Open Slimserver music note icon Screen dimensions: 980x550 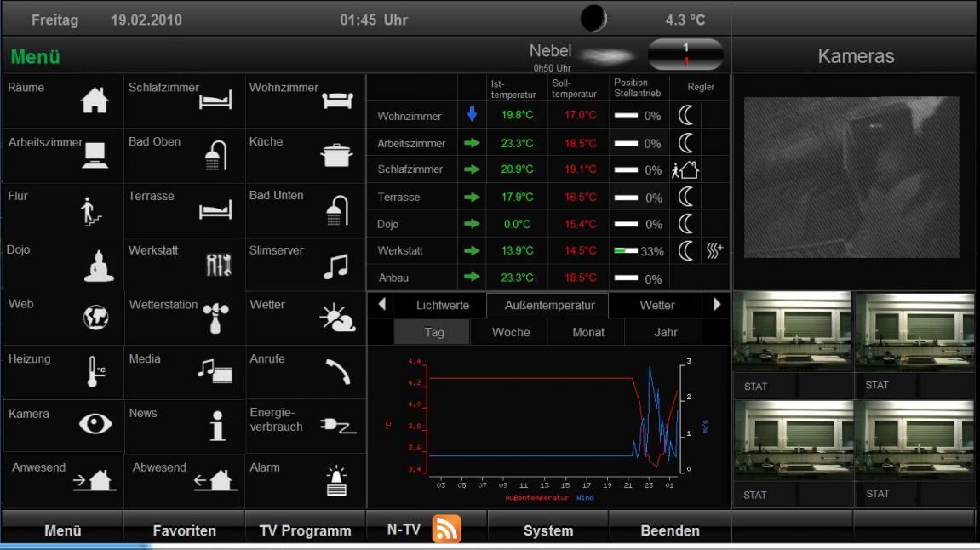coord(335,266)
